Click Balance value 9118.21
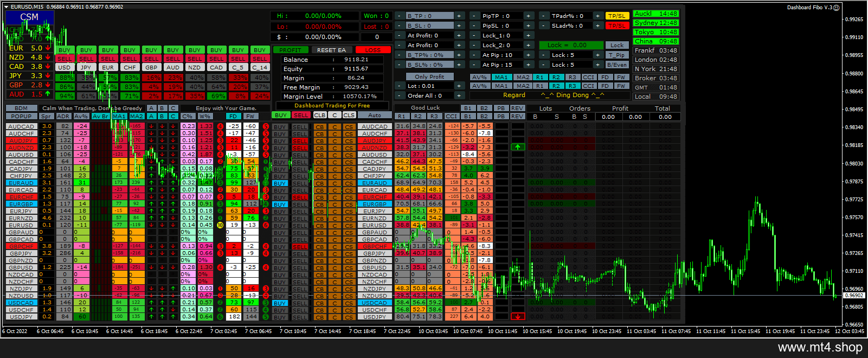Image resolution: width=868 pixels, height=358 pixels. (x=356, y=60)
